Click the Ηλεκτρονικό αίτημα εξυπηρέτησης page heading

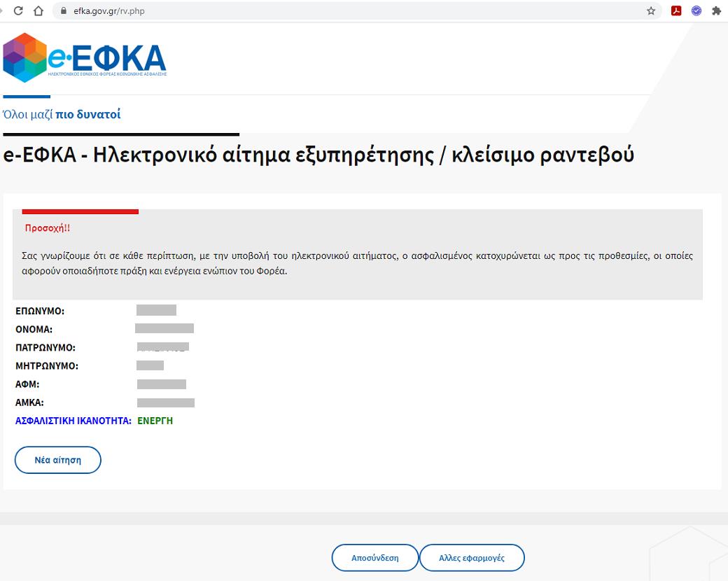click(318, 155)
